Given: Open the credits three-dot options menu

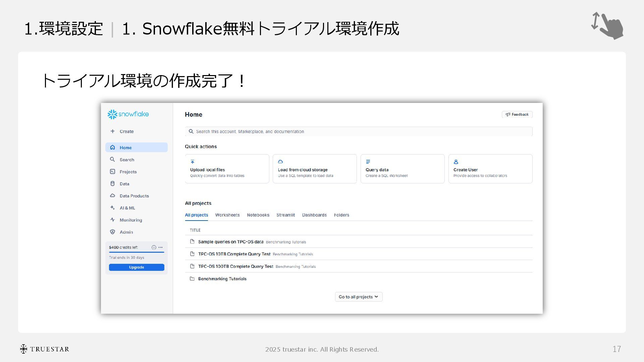Looking at the screenshot, I should pos(160,247).
